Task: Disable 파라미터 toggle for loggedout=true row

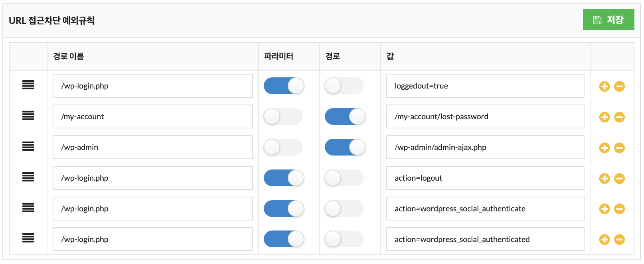Action: [x=284, y=86]
